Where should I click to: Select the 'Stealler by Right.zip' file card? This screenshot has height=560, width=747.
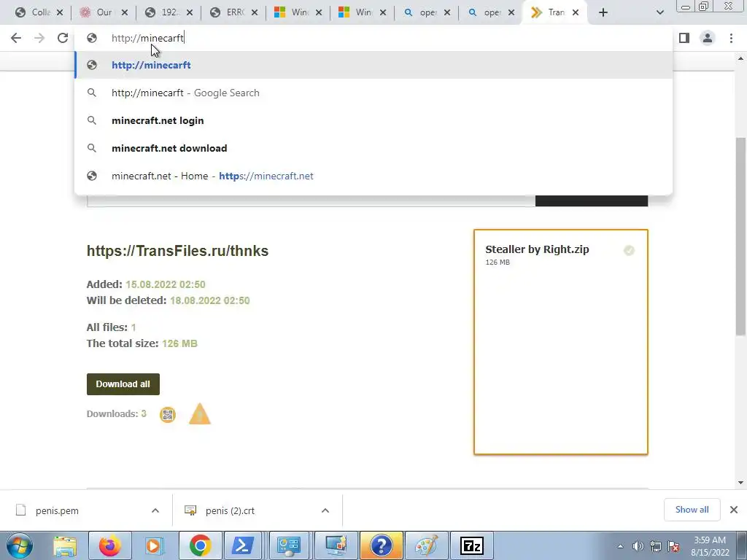tap(561, 342)
